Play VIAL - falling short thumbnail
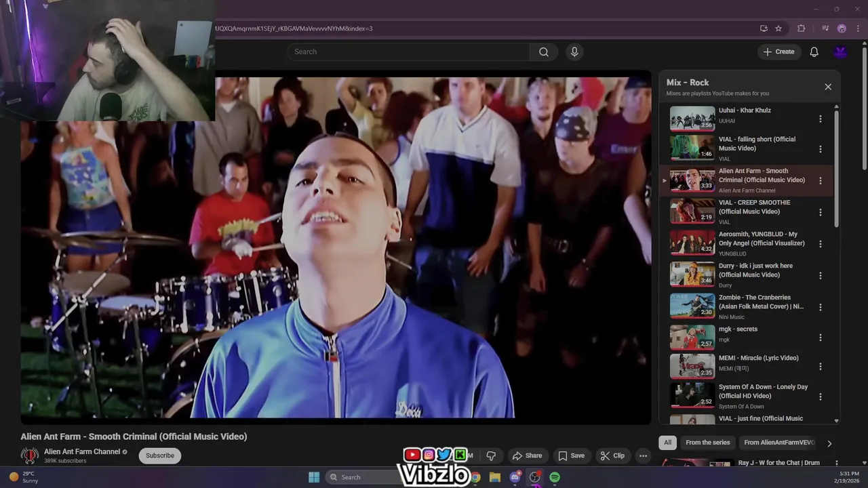Viewport: 868px width, 488px height. click(x=692, y=148)
